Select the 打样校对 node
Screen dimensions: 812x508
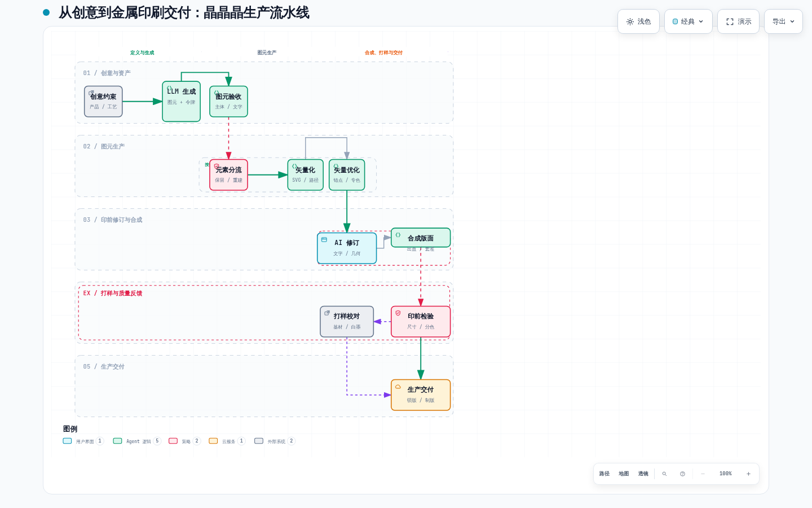coord(347,322)
